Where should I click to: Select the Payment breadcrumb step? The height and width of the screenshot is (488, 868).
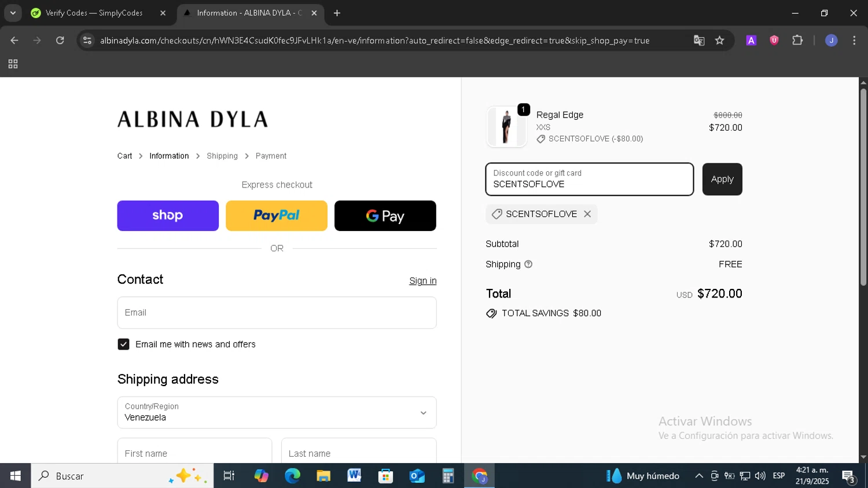[271, 156]
